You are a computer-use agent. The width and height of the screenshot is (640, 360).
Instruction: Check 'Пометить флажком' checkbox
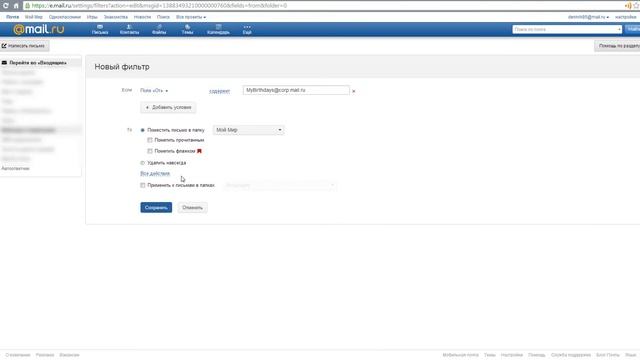(x=150, y=151)
